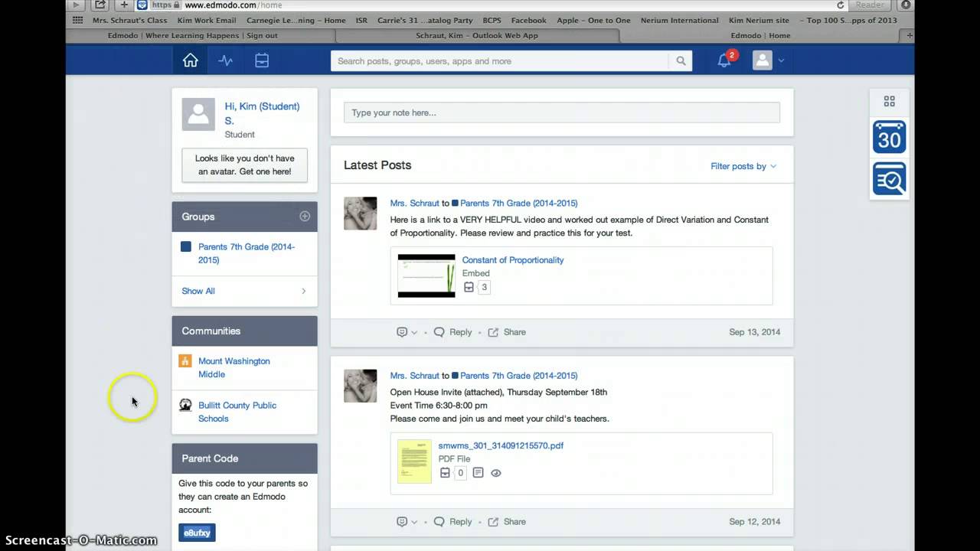Open the PDF file notes icon
The image size is (980, 551).
[x=478, y=473]
